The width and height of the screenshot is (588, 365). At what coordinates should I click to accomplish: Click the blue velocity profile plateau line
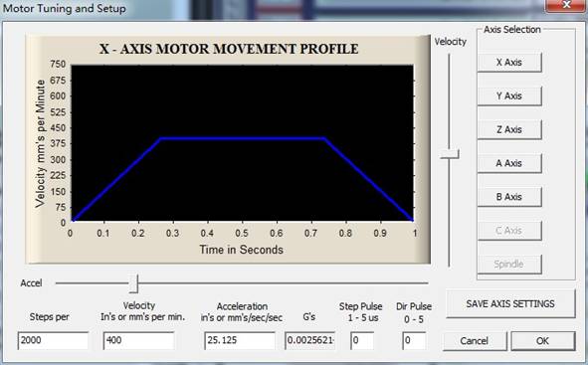click(x=242, y=138)
